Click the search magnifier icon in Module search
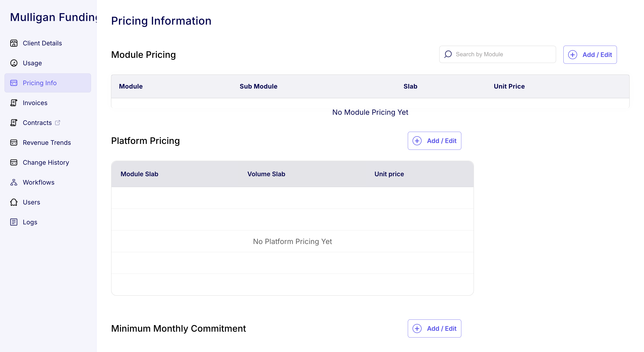 [448, 54]
